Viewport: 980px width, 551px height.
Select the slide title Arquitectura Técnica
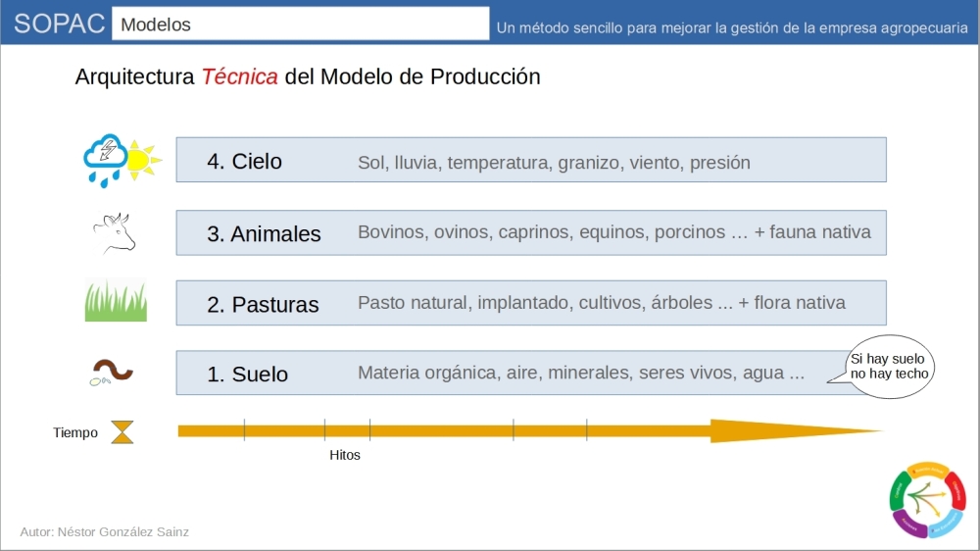click(308, 76)
